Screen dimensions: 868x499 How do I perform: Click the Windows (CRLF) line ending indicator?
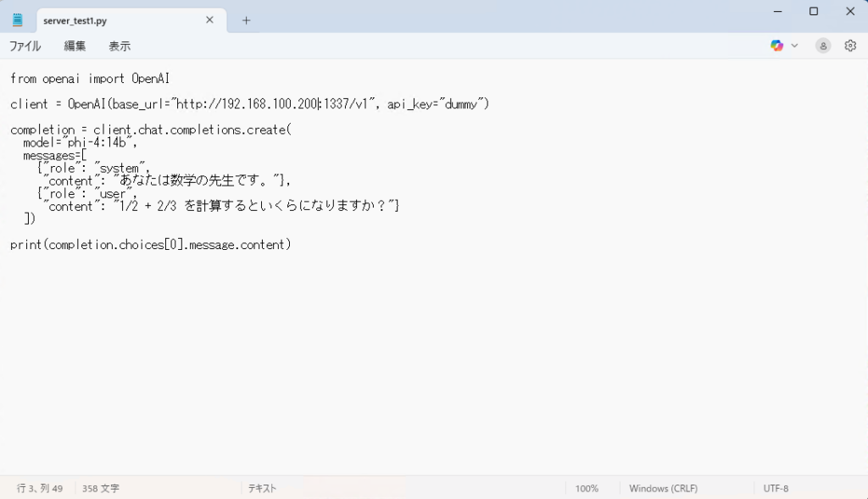[663, 489]
